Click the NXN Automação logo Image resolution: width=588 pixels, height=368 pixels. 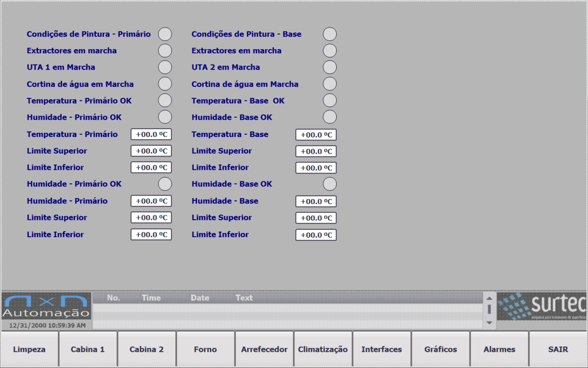tap(46, 306)
